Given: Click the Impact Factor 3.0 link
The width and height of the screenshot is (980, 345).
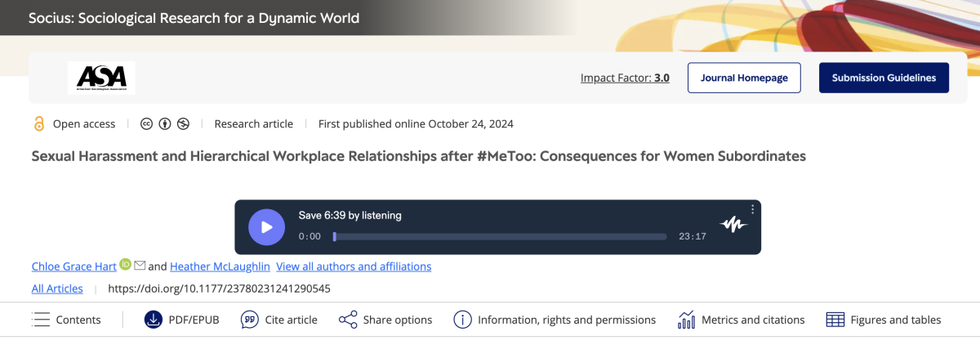Looking at the screenshot, I should tap(625, 78).
